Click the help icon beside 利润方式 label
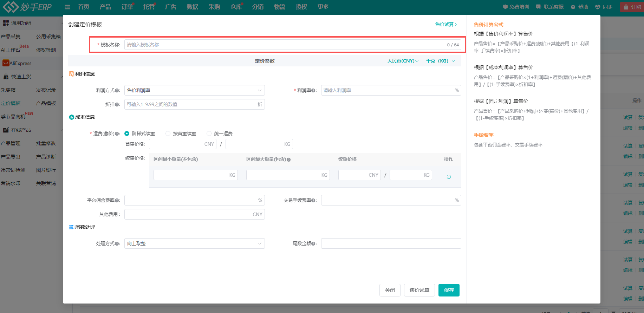Viewport: 644px width, 313px height. (117, 91)
